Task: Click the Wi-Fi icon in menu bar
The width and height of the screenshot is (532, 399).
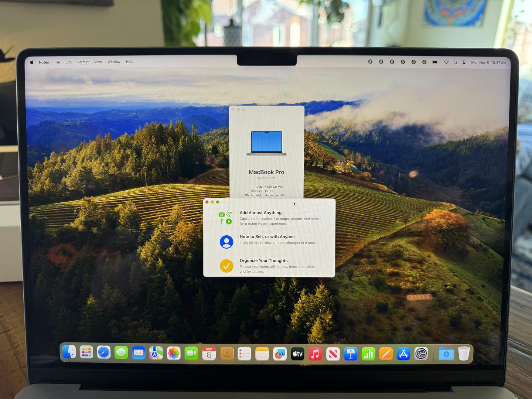Action: [446, 62]
